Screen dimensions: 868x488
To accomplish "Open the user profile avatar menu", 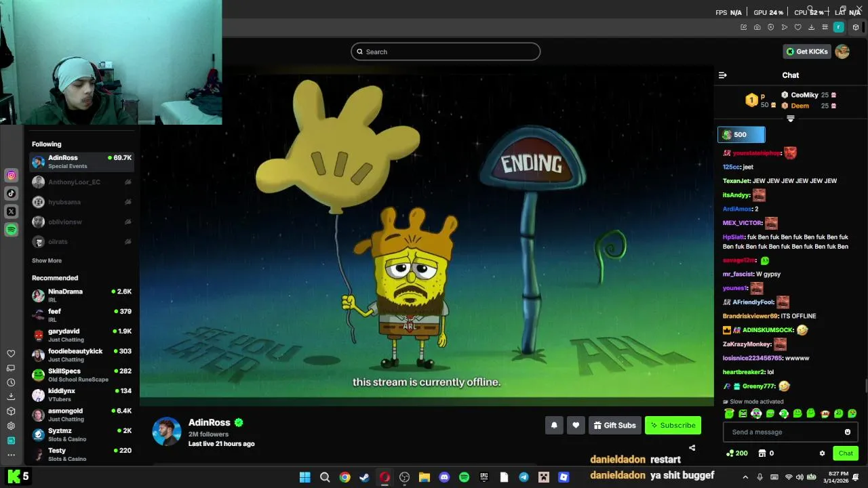I will (842, 52).
